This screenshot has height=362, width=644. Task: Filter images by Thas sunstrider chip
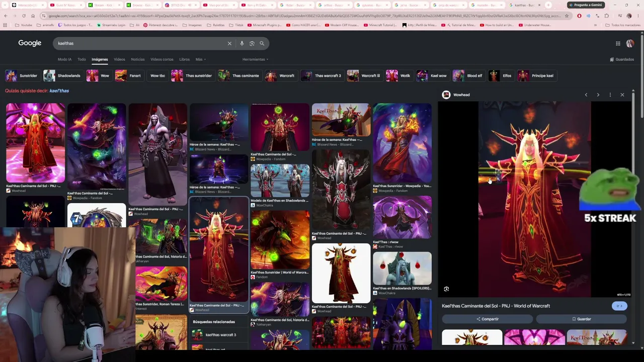point(192,75)
